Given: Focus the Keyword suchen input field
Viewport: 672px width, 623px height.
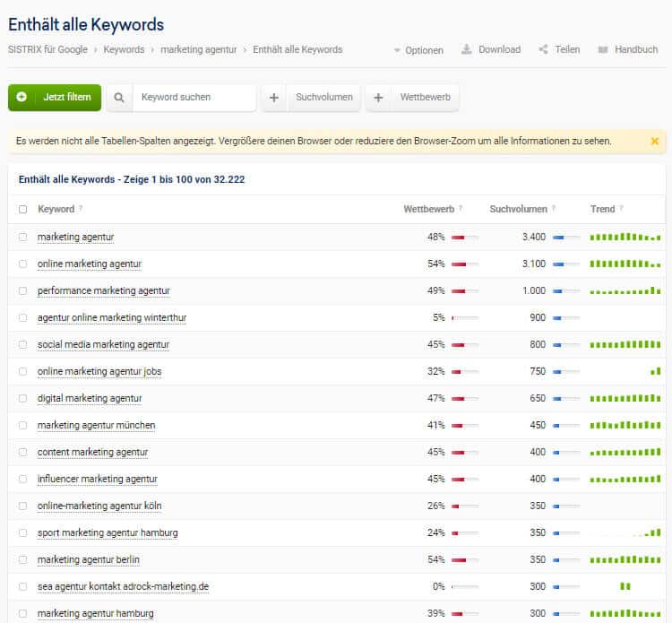Looking at the screenshot, I should pyautogui.click(x=194, y=98).
